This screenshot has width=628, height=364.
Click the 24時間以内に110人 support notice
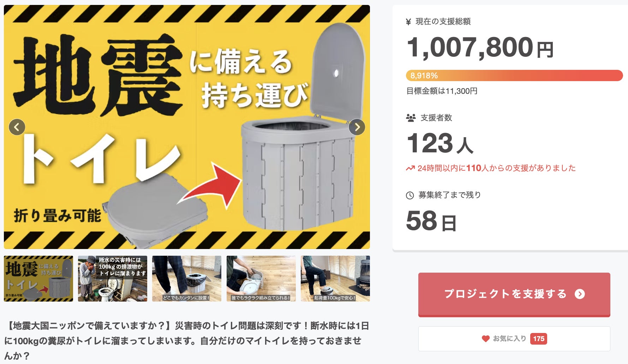click(491, 168)
